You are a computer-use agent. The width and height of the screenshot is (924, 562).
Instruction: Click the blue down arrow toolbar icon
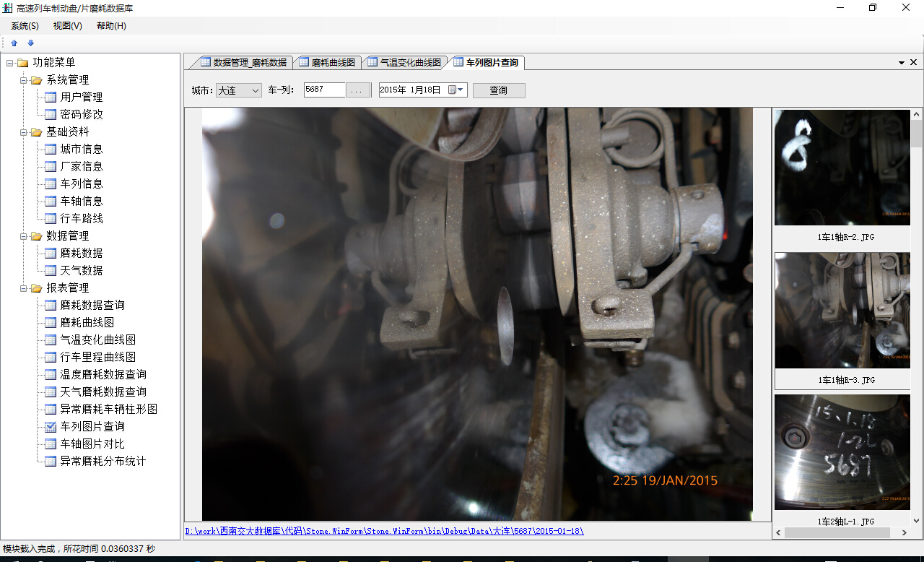pos(30,43)
